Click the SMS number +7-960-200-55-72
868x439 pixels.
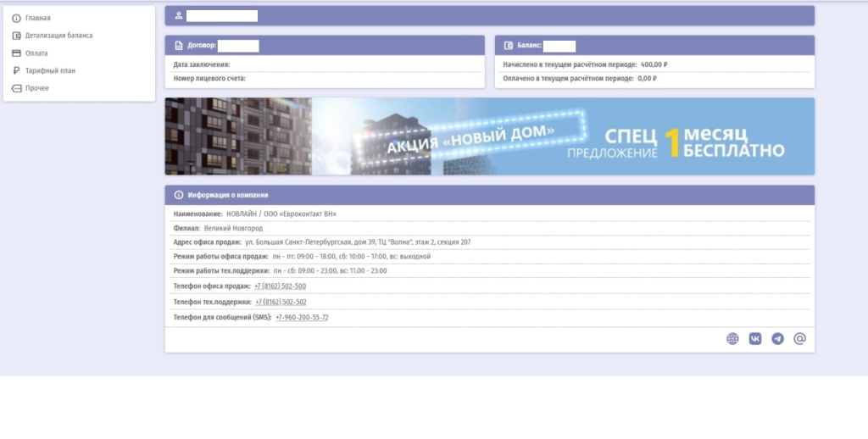pyautogui.click(x=302, y=318)
